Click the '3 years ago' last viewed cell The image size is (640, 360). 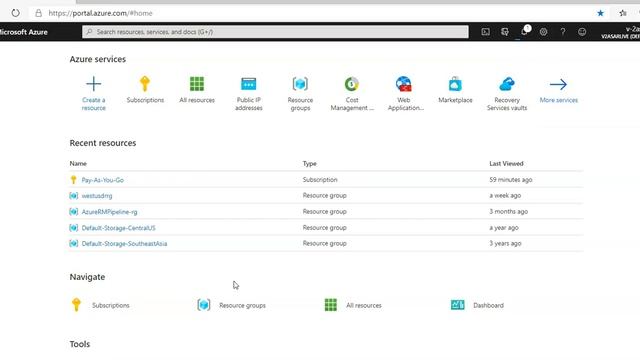pyautogui.click(x=505, y=243)
